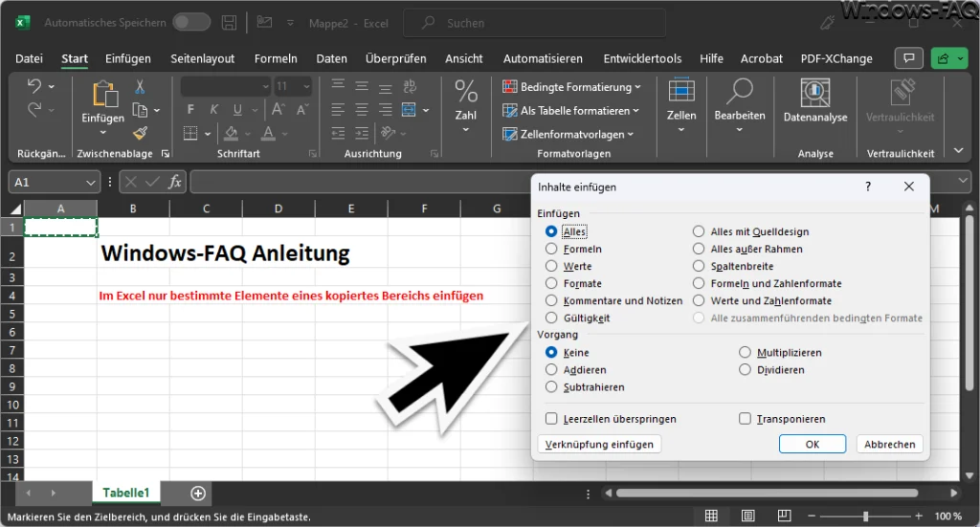Switch to the Formeln ribbon tab
Screen dimensions: 980x527
click(x=276, y=58)
